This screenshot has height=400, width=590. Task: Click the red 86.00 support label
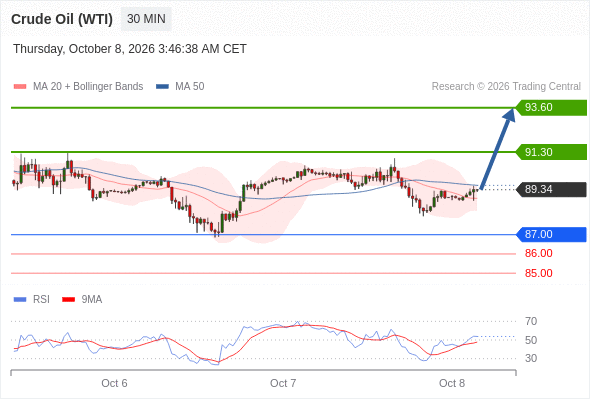[538, 254]
